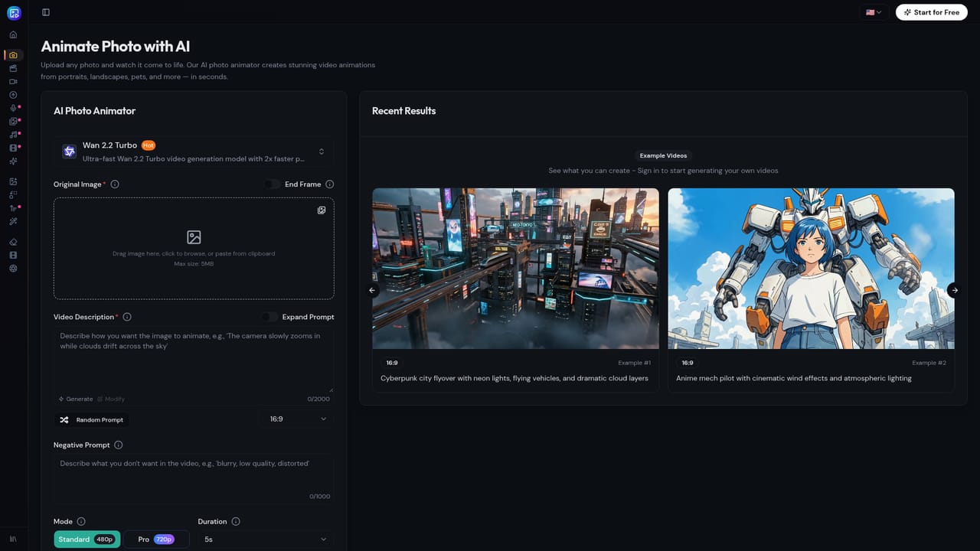This screenshot has height=551, width=980.
Task: Click Modify under the video description
Action: pos(110,399)
